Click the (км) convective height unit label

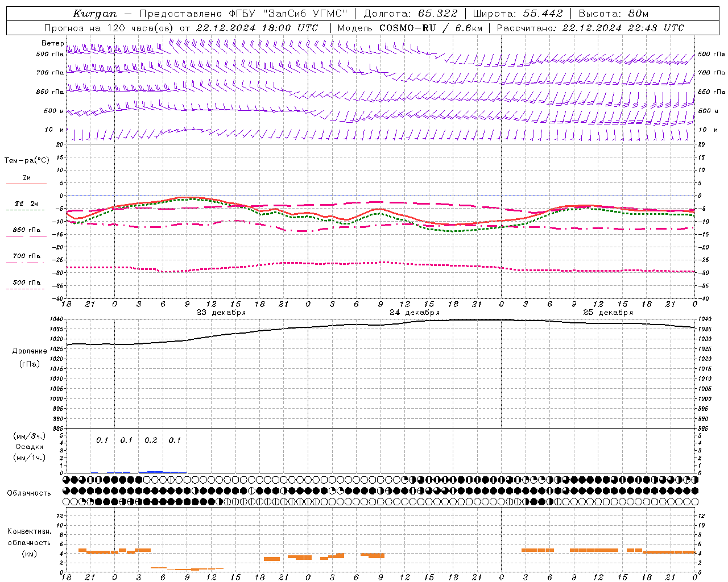point(30,554)
